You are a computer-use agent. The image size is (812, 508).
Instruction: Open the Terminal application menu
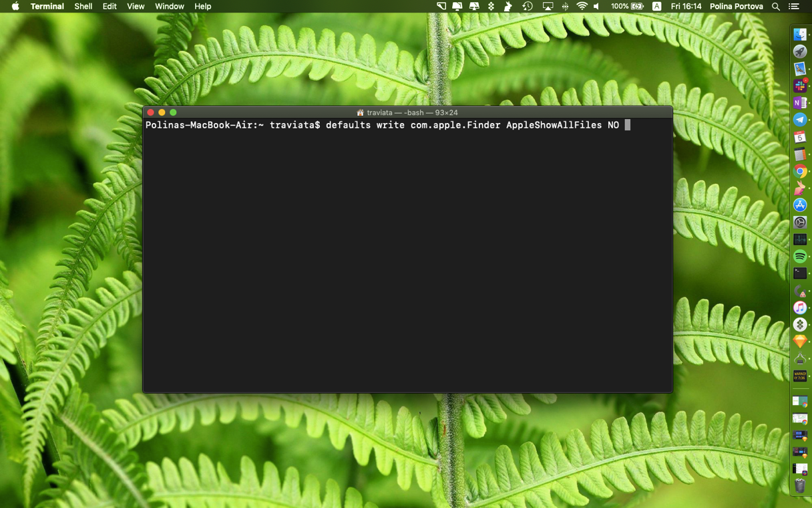(x=47, y=7)
